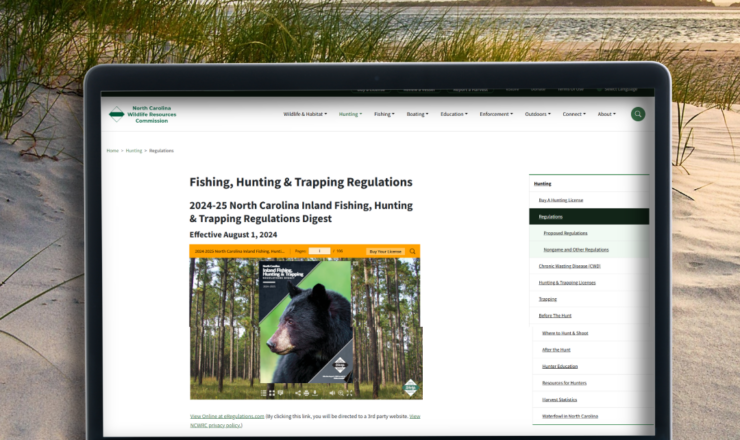Print the digest using printer icon

pos(306,393)
